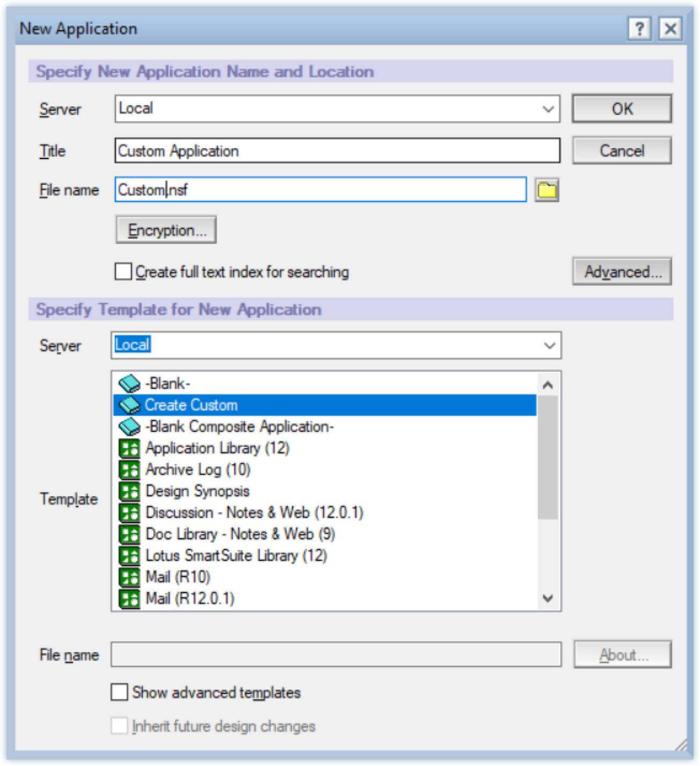The height and width of the screenshot is (766, 700).
Task: Select the -Blank Composite Application- entry
Action: (239, 427)
